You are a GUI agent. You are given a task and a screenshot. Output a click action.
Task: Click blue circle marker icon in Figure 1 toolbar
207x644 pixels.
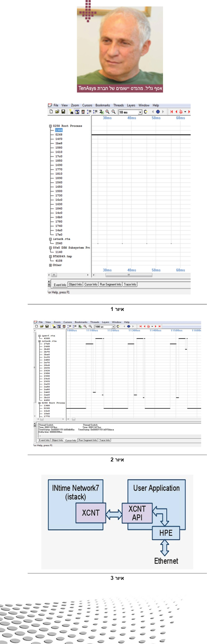(x=158, y=112)
